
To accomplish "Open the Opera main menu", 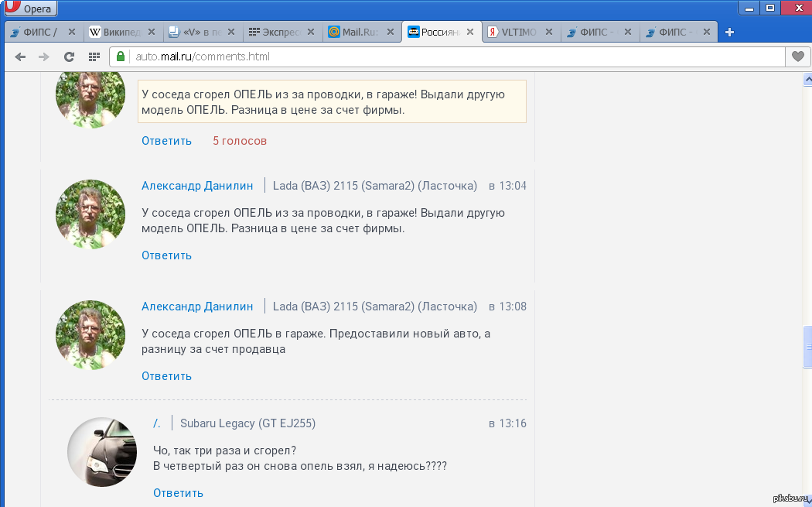I will 29,9.
